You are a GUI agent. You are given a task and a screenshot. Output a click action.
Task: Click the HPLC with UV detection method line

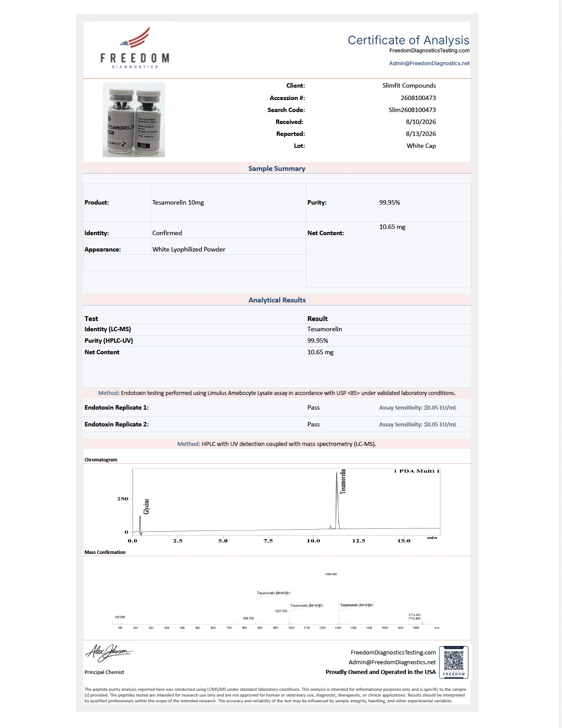pyautogui.click(x=277, y=444)
